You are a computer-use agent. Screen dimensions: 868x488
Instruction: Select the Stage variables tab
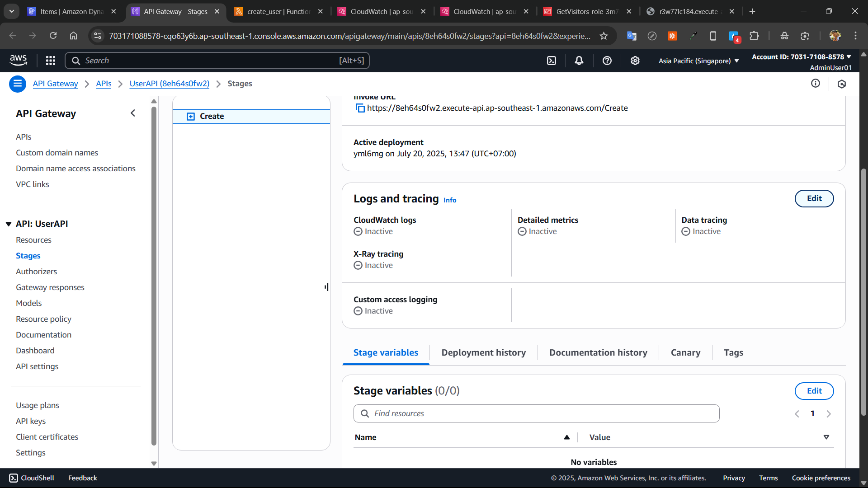tap(386, 352)
